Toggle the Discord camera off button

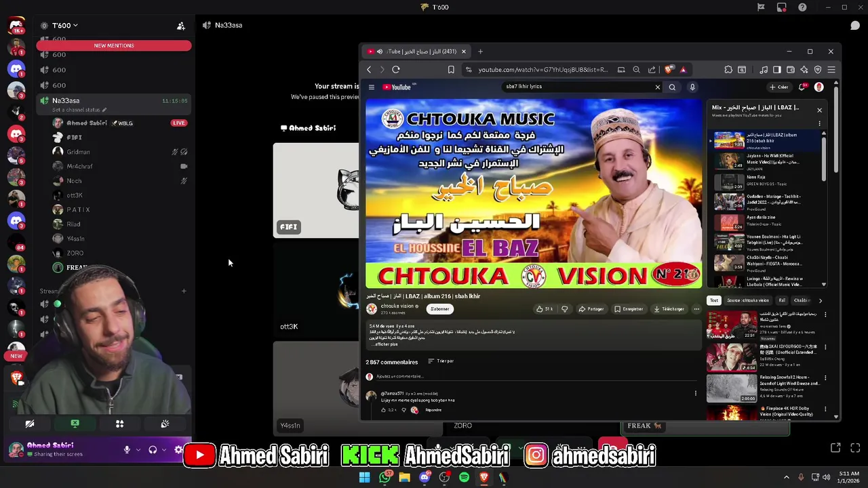[30, 424]
